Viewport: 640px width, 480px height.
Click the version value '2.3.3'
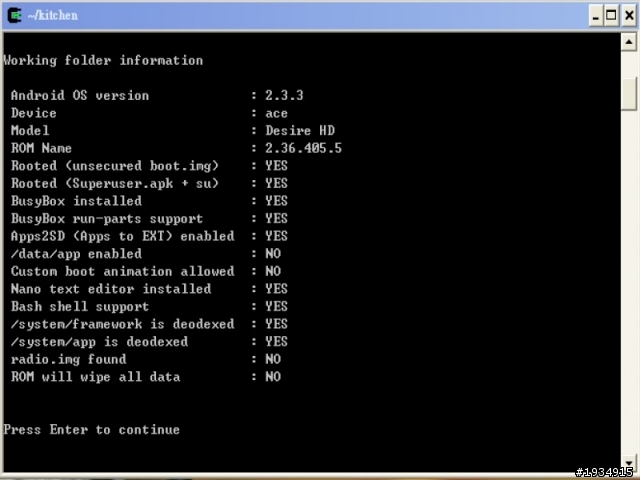284,96
